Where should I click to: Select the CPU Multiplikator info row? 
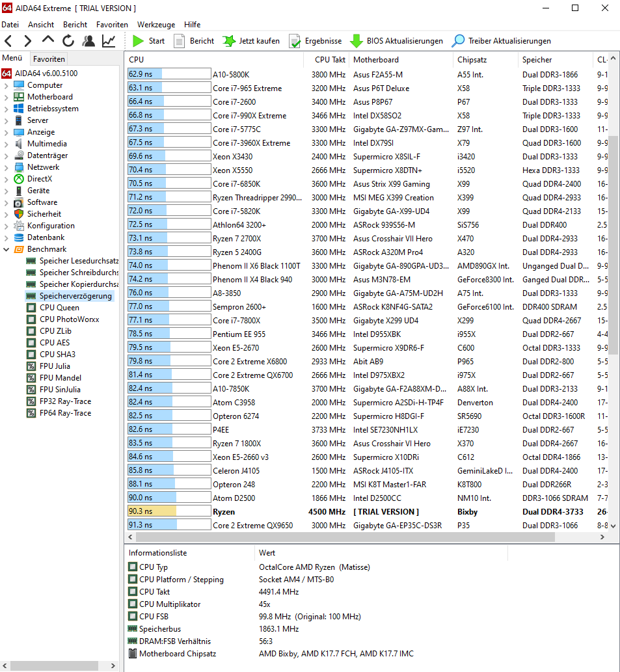(x=317, y=604)
